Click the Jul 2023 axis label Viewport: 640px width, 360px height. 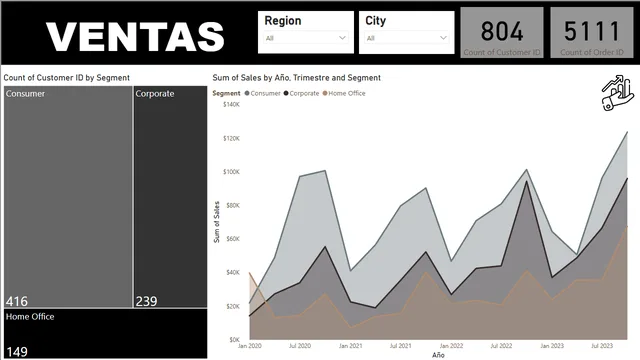coord(602,346)
